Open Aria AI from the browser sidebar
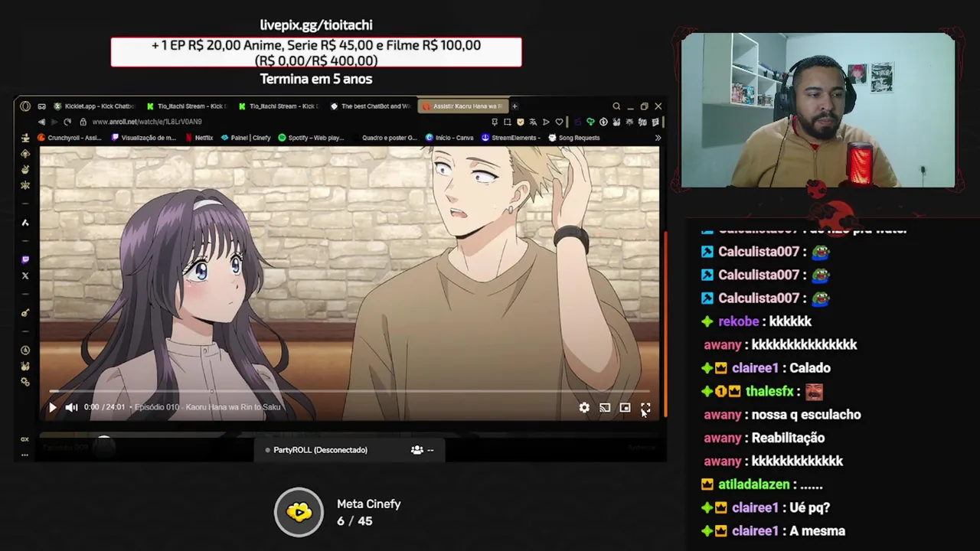The image size is (980, 551). point(25,223)
